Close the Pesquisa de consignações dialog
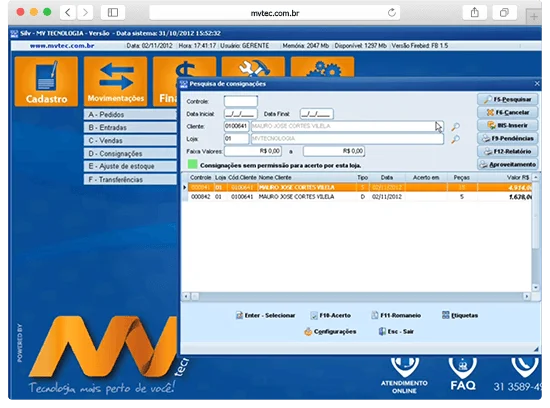The image size is (550, 408). click(537, 83)
